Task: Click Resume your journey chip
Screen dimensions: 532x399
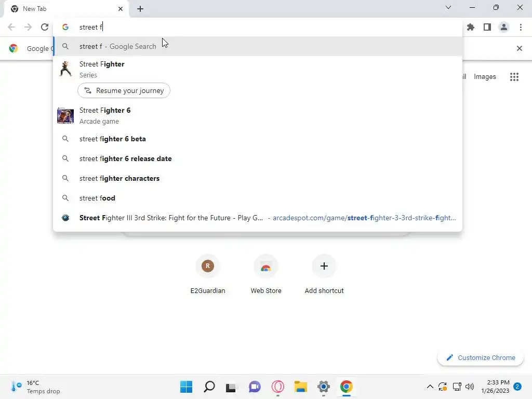Action: tap(124, 90)
